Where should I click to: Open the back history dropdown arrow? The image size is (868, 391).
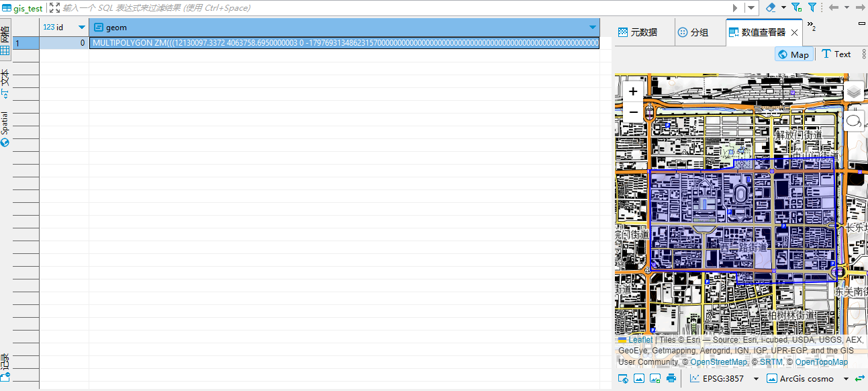click(847, 7)
